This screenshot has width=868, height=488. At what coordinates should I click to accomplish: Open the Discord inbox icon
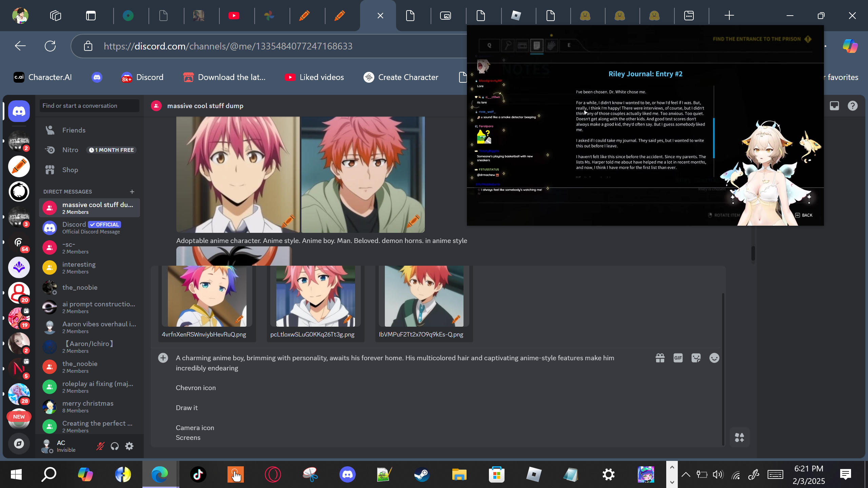tap(834, 106)
